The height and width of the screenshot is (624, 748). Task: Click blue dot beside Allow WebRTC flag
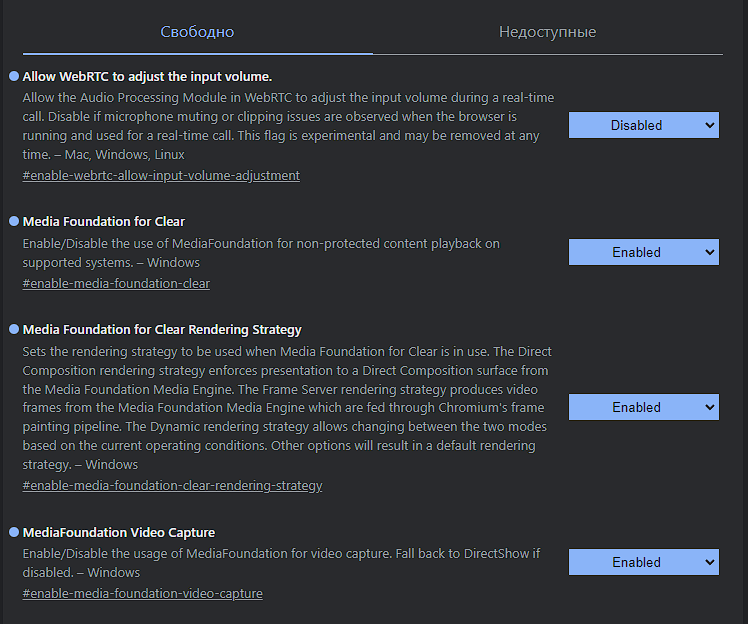point(14,76)
